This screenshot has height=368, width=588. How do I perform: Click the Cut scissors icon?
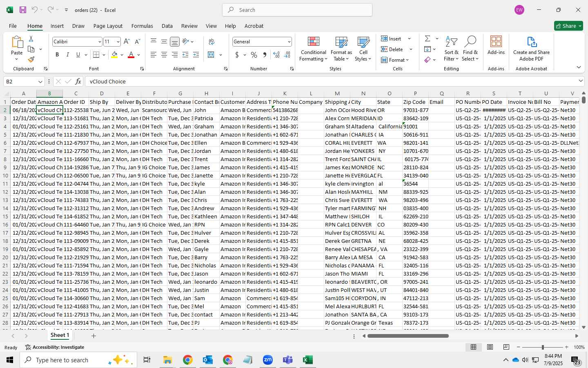[31, 38]
